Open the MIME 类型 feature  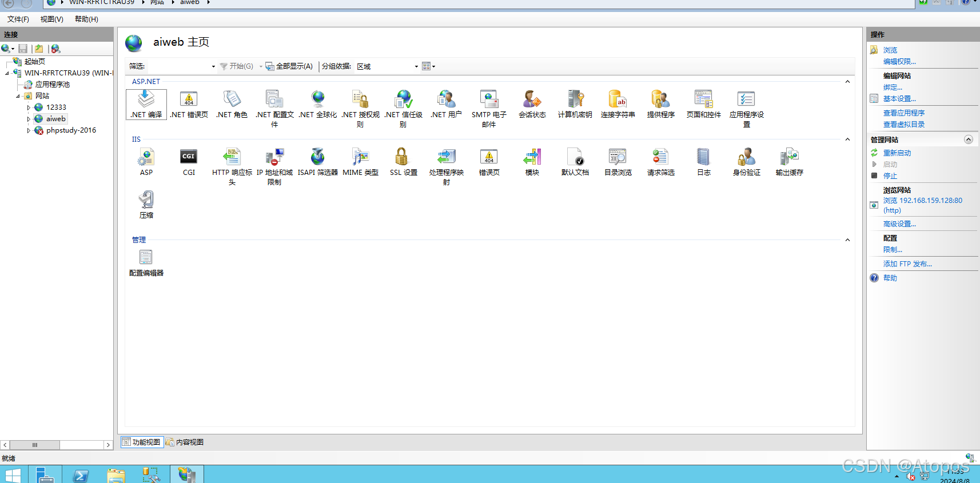361,162
